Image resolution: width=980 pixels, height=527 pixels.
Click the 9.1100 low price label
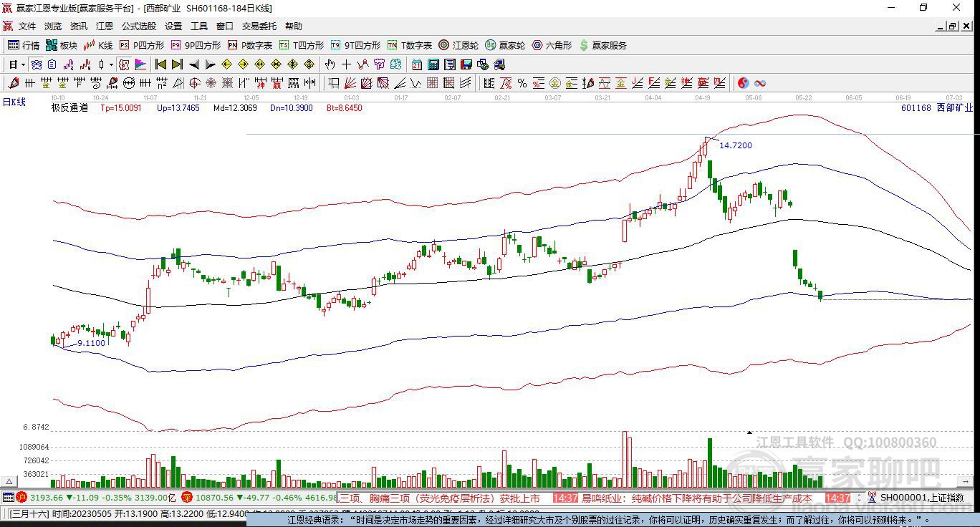pos(92,343)
